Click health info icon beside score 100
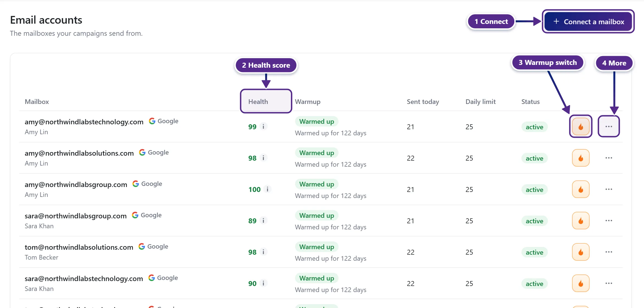Screen dimensions: 644x308 [267, 189]
